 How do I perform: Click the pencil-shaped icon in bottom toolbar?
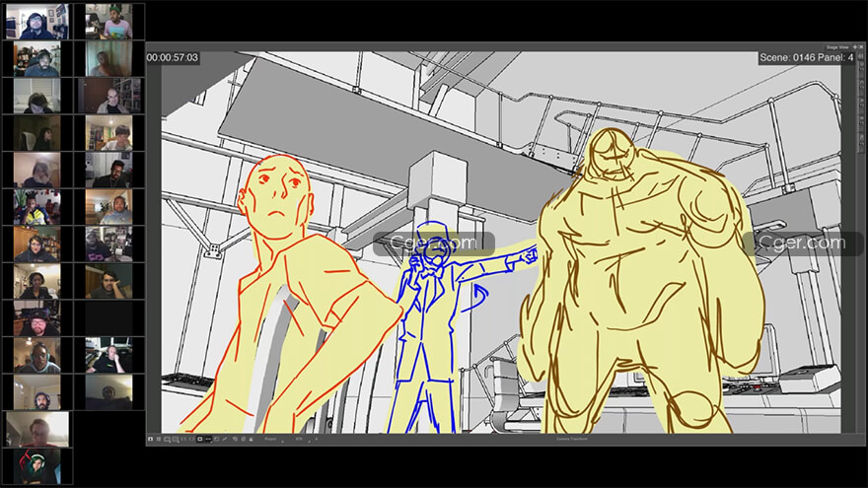pyautogui.click(x=225, y=439)
